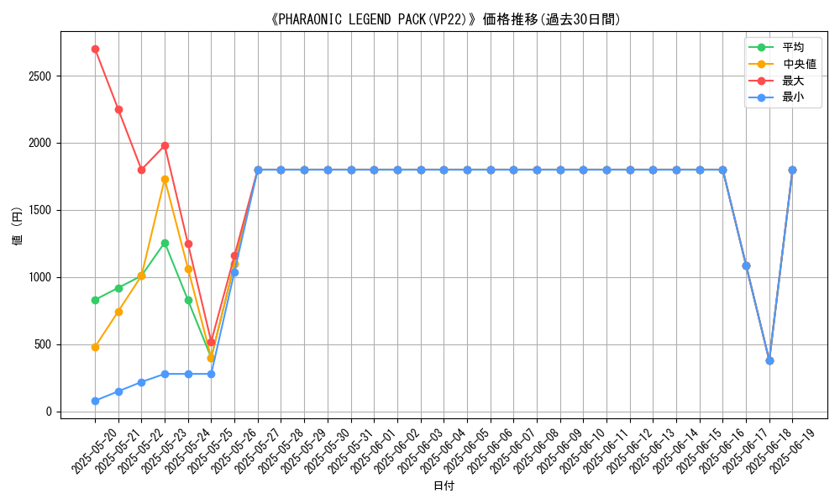This screenshot has width=840, height=504.
Task: Click the red max point on 2025-05-22
Action: (x=141, y=171)
